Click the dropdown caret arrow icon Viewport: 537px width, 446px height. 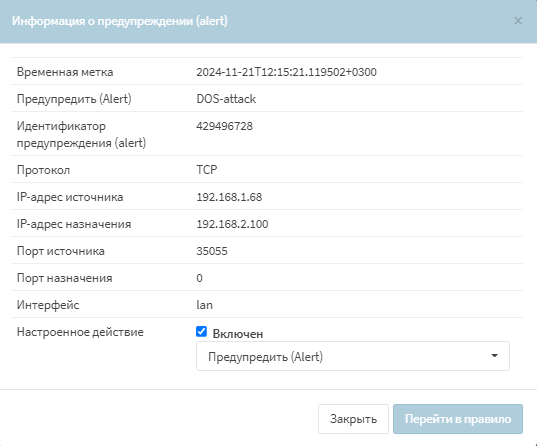click(x=494, y=356)
